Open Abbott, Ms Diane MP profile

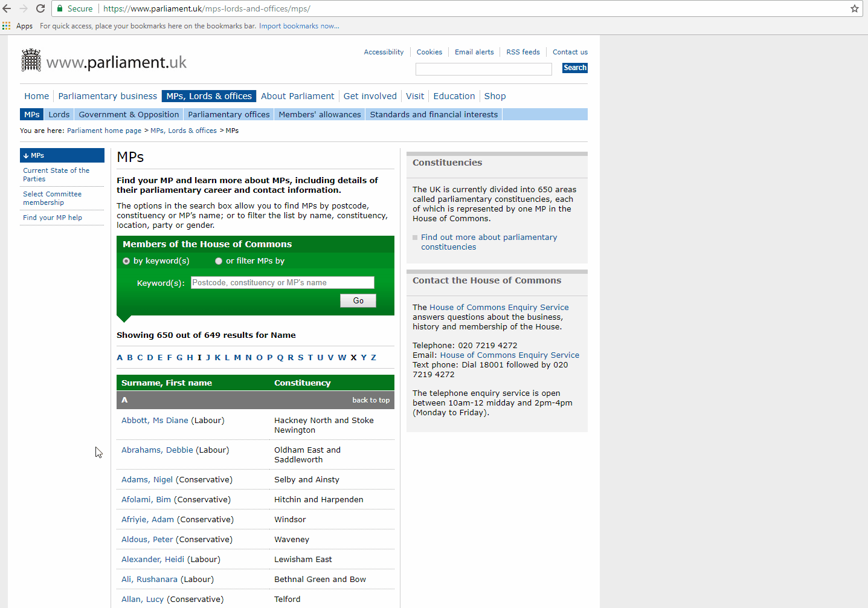point(155,421)
